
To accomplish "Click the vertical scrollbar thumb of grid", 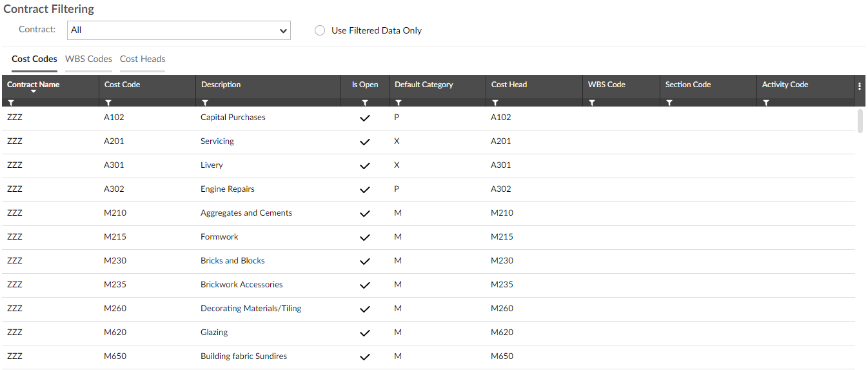I will coord(860,121).
